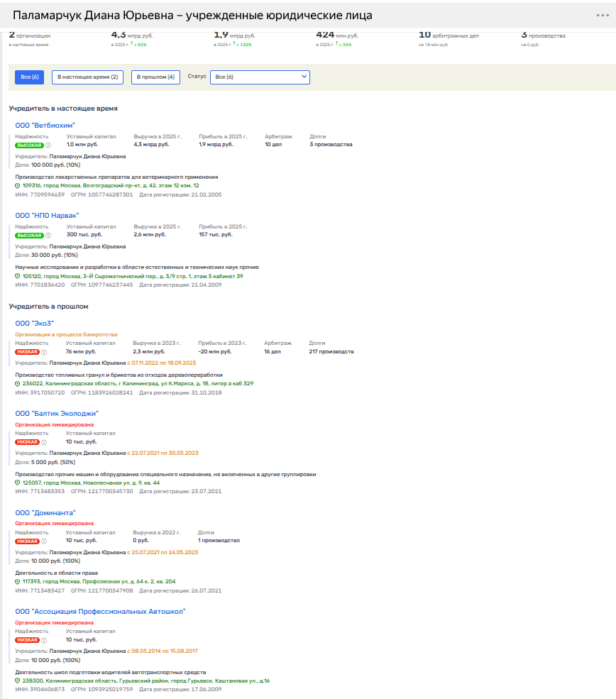
Task: Switch to В настоящее время (2) filter
Action: click(x=87, y=77)
